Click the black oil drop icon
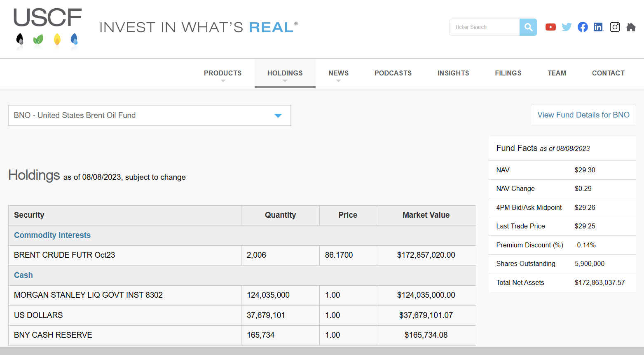This screenshot has height=355, width=644. click(x=20, y=40)
